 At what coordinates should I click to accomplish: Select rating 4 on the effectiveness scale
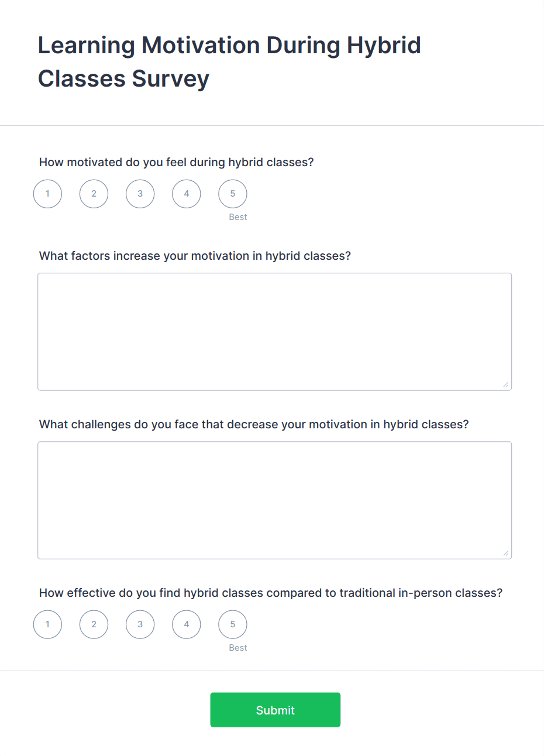coord(186,624)
